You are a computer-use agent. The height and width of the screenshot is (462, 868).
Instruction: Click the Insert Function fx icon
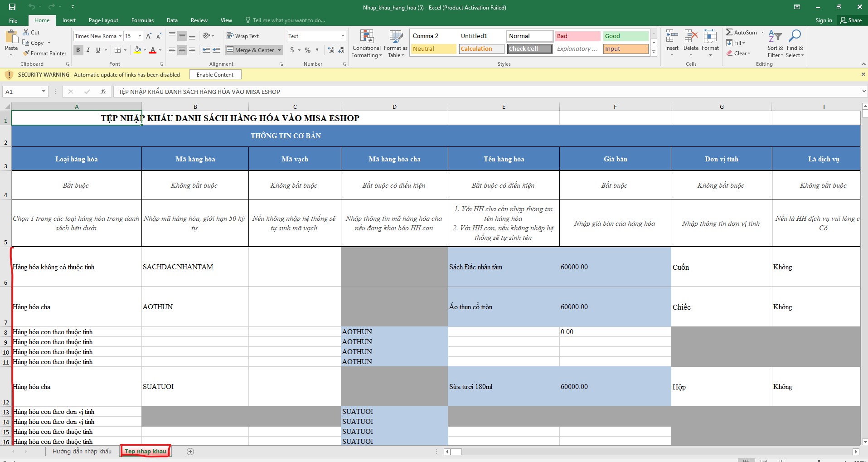click(103, 92)
